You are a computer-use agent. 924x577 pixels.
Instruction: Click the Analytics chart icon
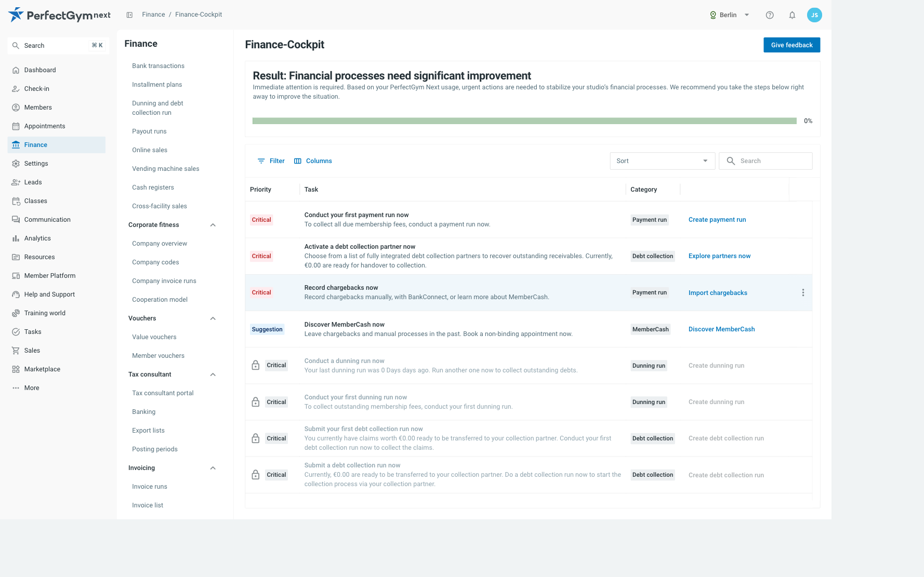point(16,238)
